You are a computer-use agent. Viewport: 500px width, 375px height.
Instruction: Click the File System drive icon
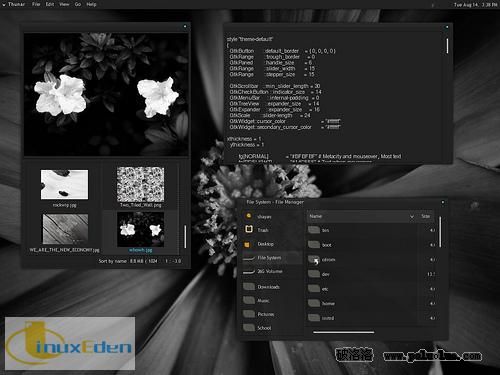(x=249, y=258)
